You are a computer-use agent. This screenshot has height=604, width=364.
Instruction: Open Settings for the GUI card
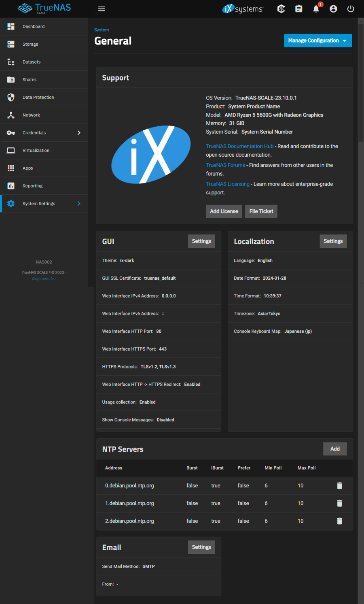(x=201, y=241)
